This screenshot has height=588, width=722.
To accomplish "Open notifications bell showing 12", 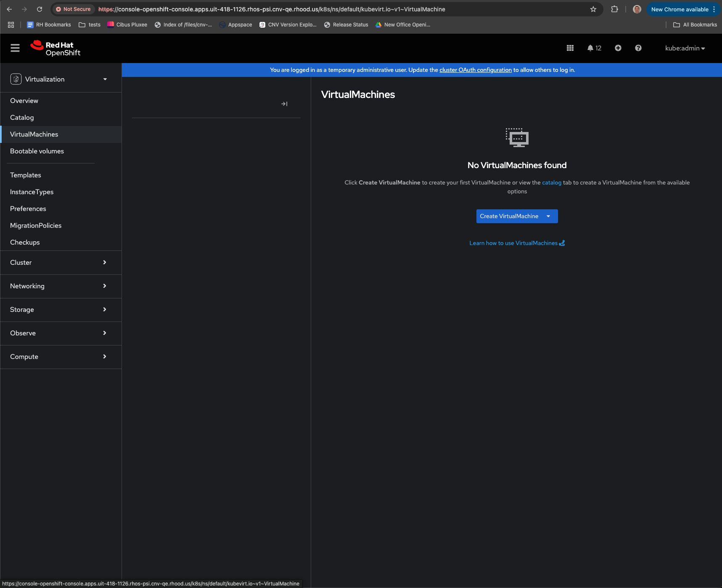I will coord(594,48).
